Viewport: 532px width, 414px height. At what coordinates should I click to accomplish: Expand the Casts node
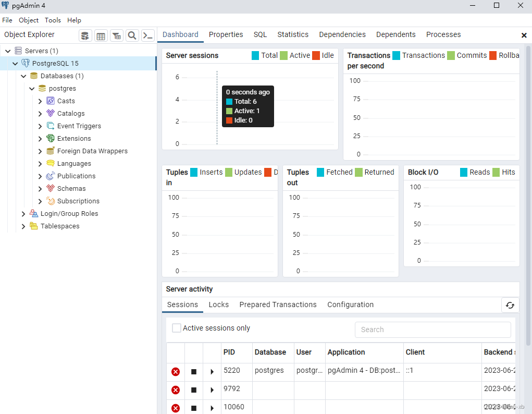(40, 101)
